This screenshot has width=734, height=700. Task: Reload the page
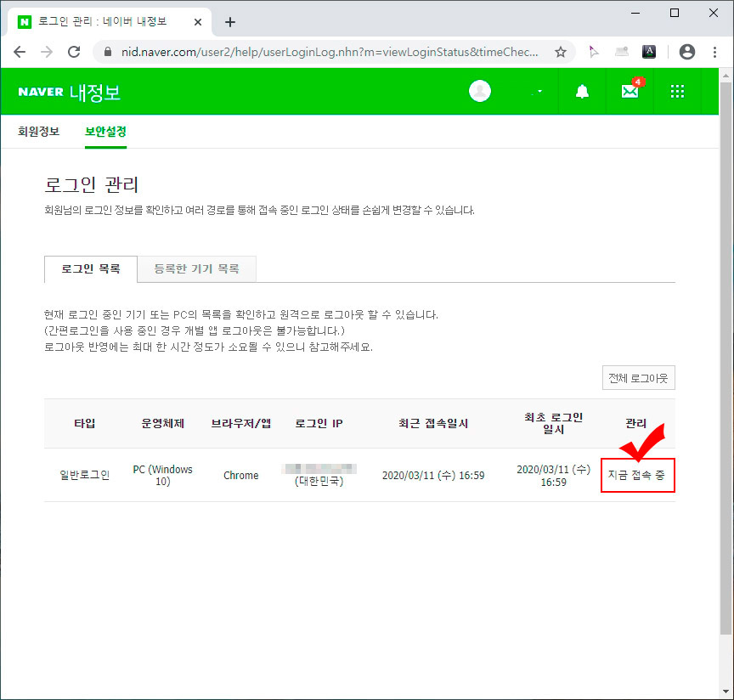pyautogui.click(x=74, y=51)
